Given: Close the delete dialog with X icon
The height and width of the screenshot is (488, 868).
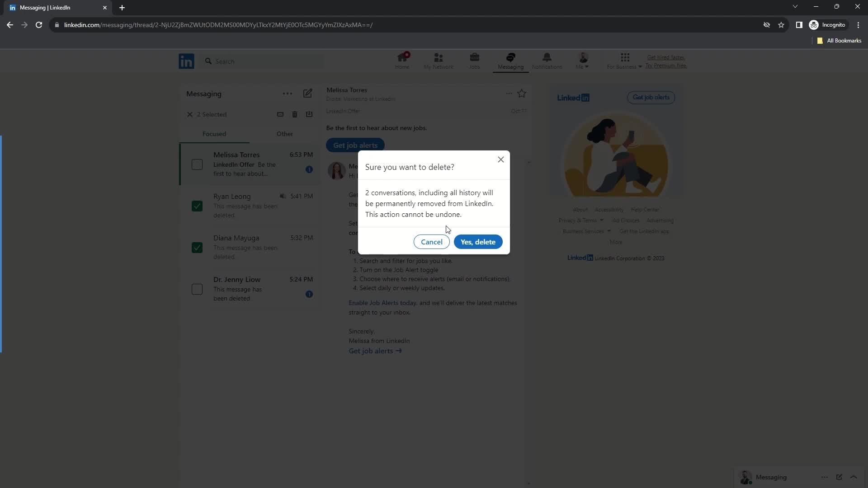Looking at the screenshot, I should point(500,160).
